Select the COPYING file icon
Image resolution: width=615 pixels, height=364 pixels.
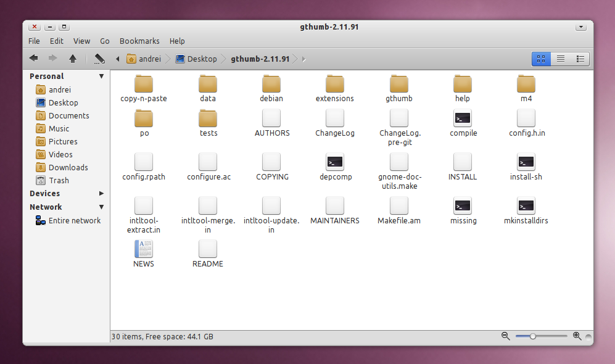[x=271, y=162]
